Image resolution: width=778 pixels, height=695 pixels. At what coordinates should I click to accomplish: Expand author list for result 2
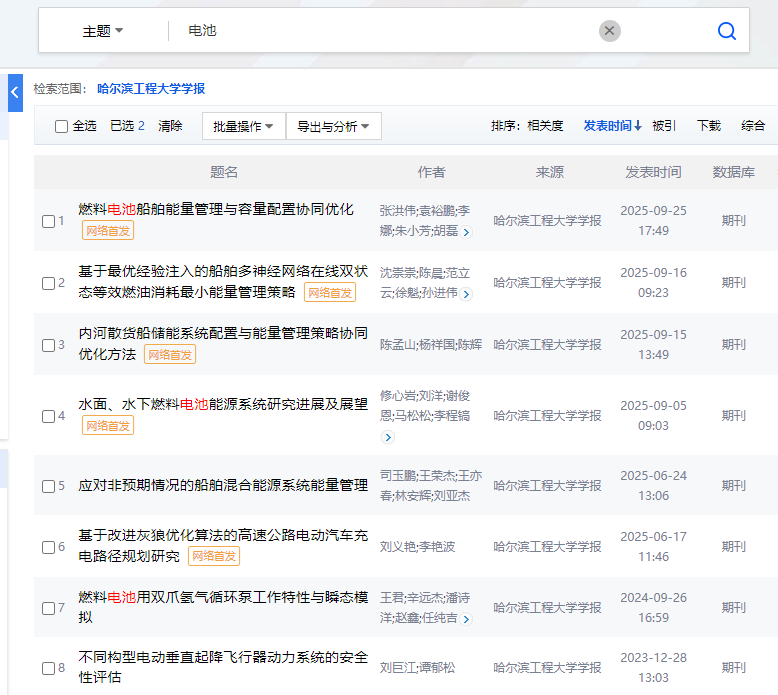[x=466, y=294]
